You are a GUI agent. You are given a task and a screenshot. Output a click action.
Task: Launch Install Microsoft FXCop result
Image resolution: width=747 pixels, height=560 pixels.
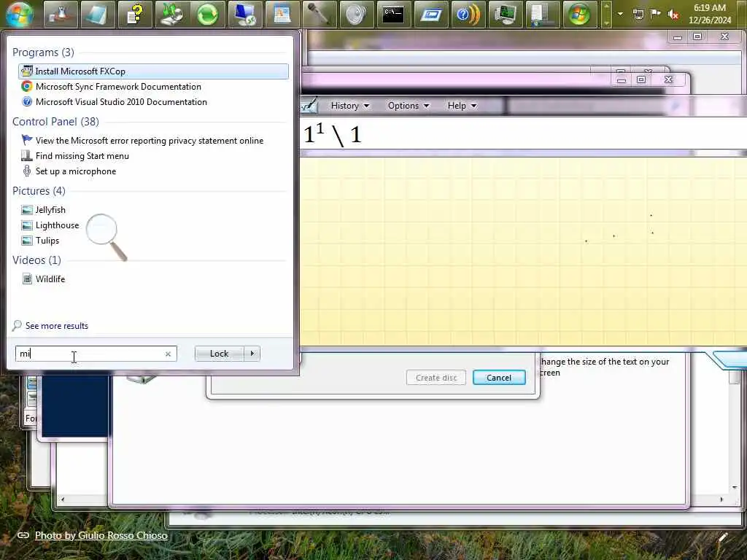(x=153, y=71)
